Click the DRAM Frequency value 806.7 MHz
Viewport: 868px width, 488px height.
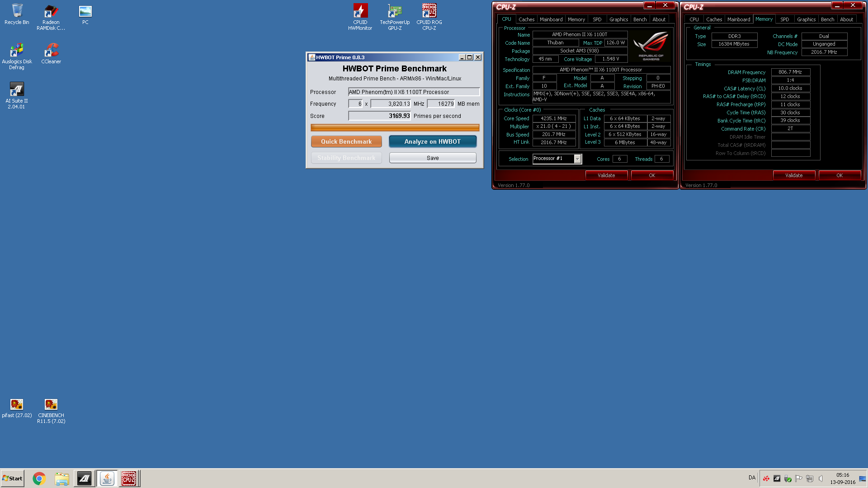click(790, 72)
